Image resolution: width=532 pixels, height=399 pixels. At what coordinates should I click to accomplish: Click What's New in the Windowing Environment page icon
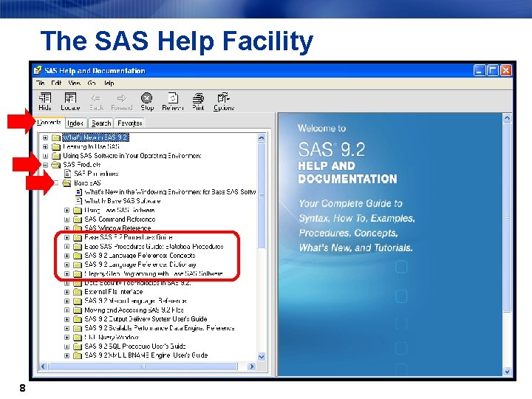click(x=78, y=192)
